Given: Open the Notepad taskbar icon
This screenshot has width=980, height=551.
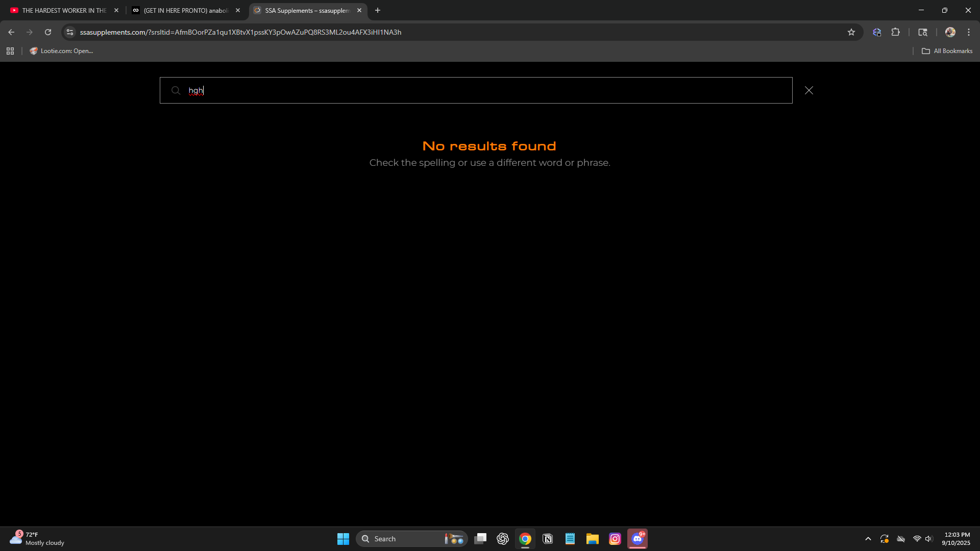Looking at the screenshot, I should 570,539.
